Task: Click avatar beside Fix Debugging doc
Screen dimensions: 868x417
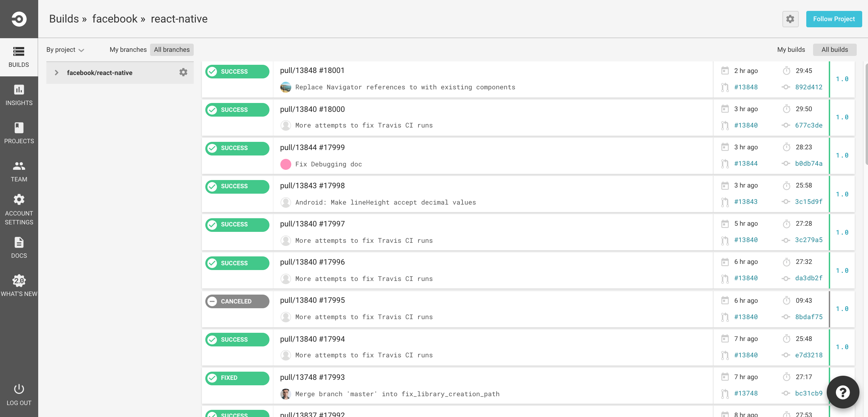Action: point(285,164)
